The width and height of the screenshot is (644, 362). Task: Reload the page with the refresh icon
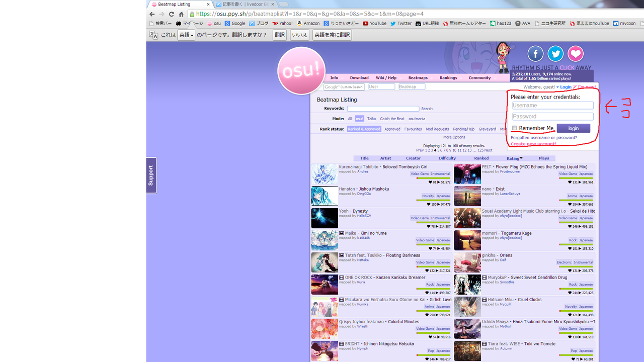point(172,14)
